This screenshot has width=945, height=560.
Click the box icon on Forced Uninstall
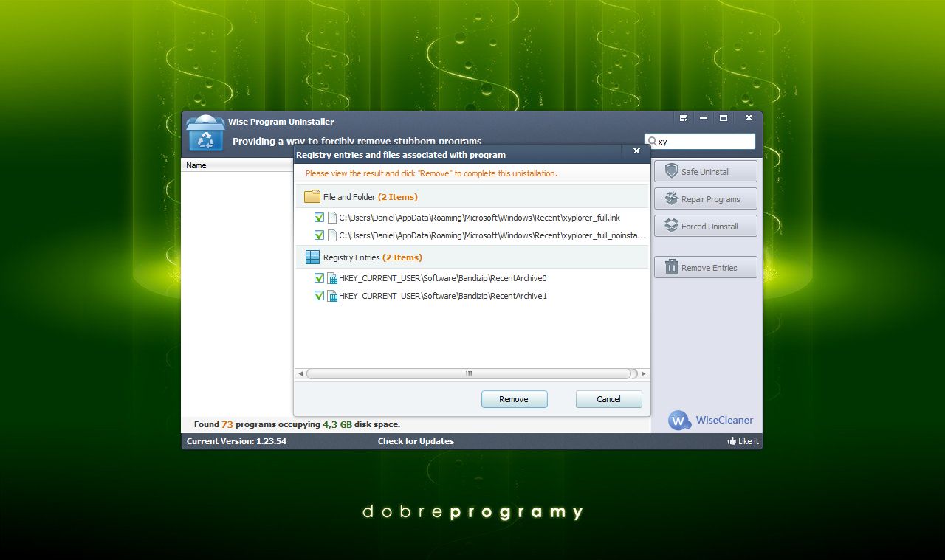[x=671, y=226]
